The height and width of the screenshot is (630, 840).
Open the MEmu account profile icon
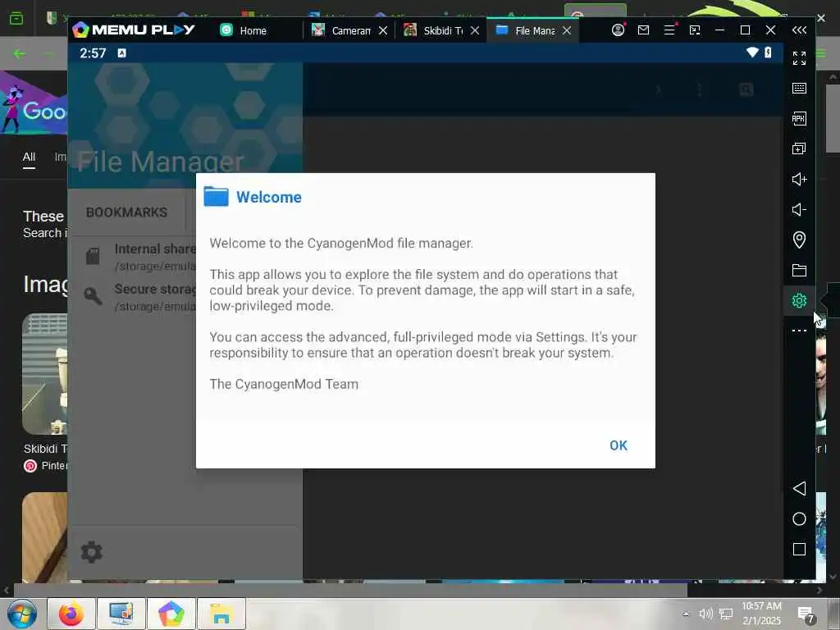point(619,30)
